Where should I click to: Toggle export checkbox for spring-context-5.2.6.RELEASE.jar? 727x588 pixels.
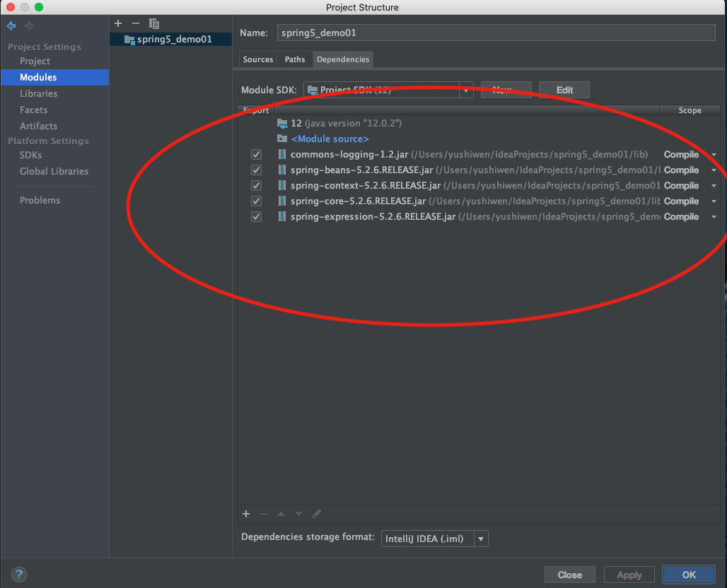[x=257, y=185]
